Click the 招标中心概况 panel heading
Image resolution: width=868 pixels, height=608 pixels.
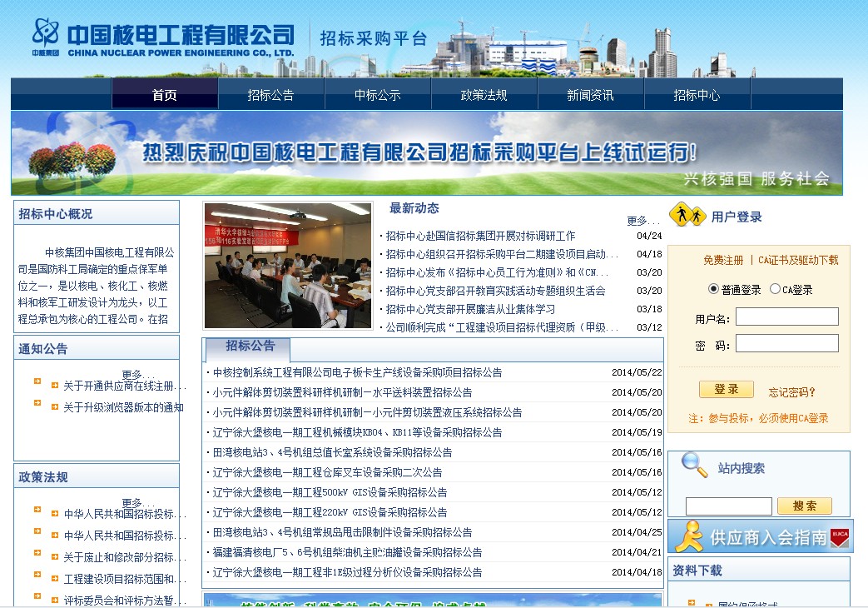click(x=56, y=214)
